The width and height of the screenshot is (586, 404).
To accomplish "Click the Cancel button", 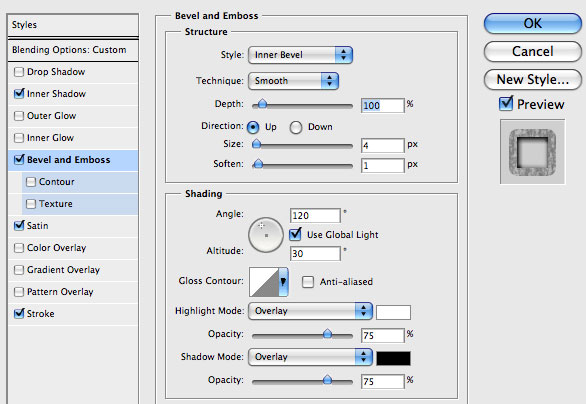I will [533, 52].
